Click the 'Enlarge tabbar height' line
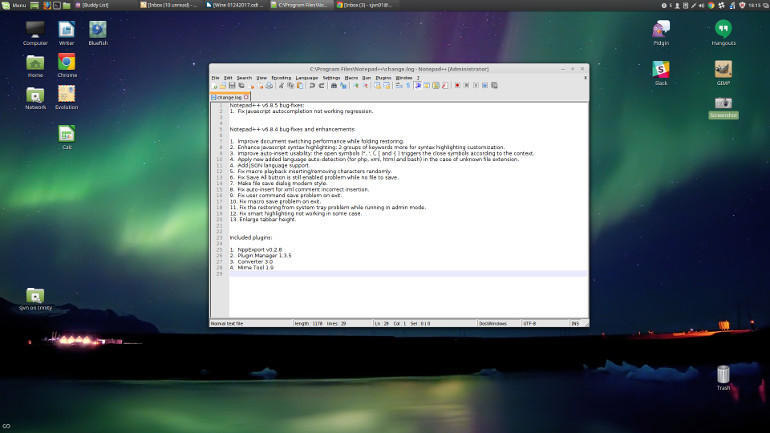 pyautogui.click(x=263, y=219)
